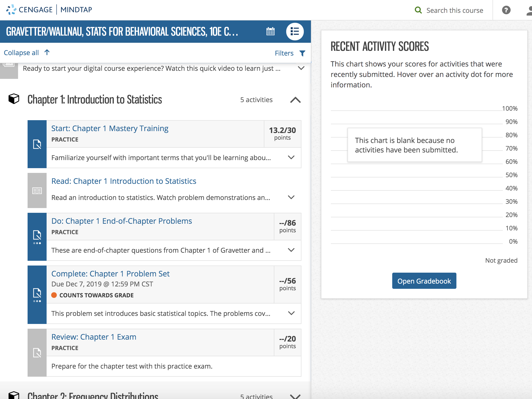
Task: Click the Chapter 1 '5 activities' count
Action: [x=256, y=100]
